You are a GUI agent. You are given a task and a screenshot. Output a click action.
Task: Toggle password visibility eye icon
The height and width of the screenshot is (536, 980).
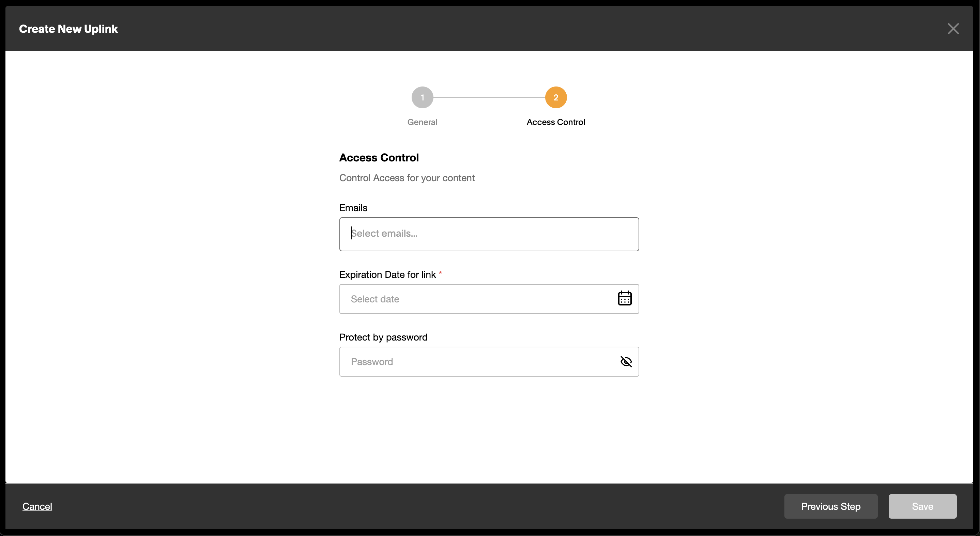point(626,362)
